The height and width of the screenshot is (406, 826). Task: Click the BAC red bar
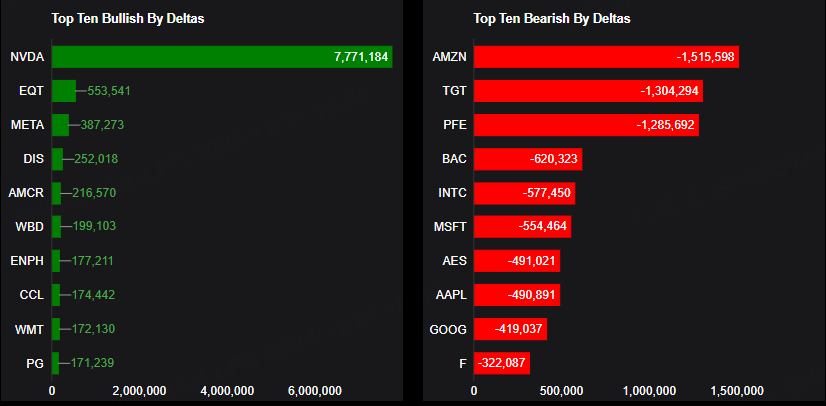point(528,159)
